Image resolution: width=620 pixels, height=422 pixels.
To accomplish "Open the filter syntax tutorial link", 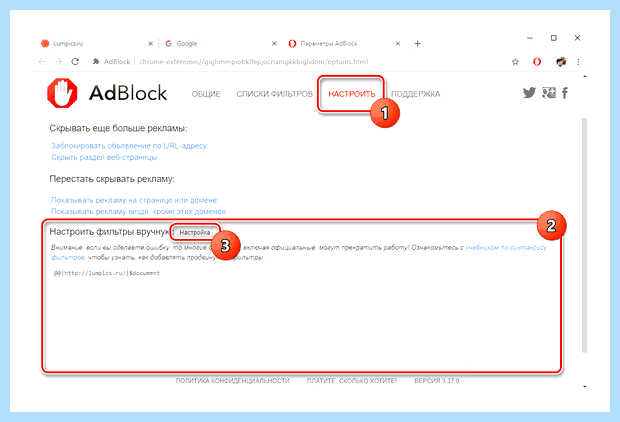I will click(x=506, y=248).
